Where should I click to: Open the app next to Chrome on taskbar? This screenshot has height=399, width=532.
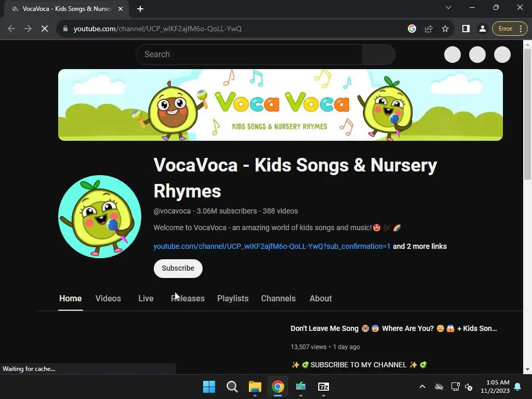(301, 387)
